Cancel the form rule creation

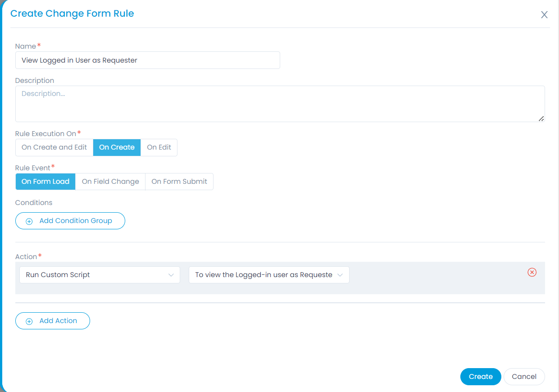coord(524,377)
